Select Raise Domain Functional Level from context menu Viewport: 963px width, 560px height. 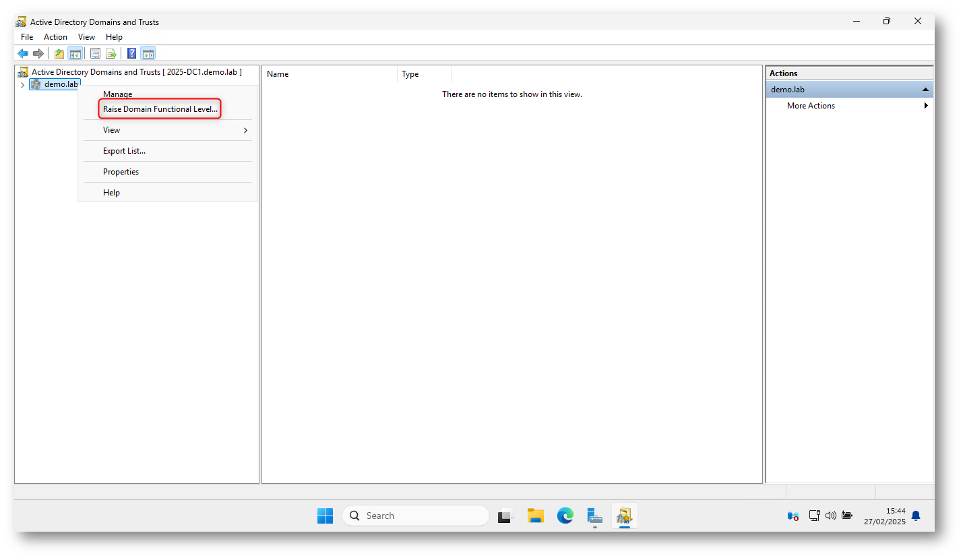point(160,109)
